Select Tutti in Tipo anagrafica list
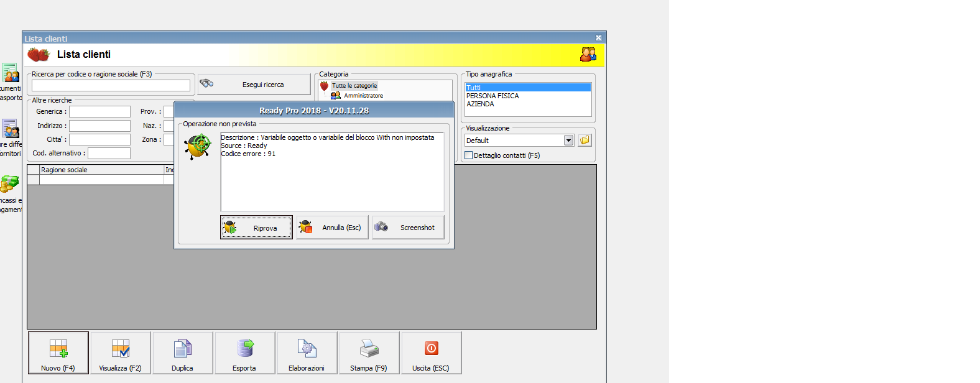This screenshot has width=980, height=383. (528, 88)
